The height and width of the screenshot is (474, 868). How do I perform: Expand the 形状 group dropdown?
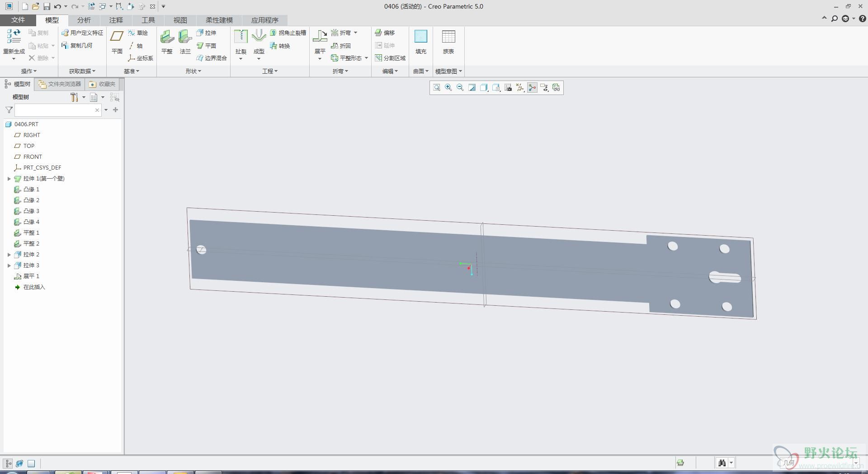point(193,71)
